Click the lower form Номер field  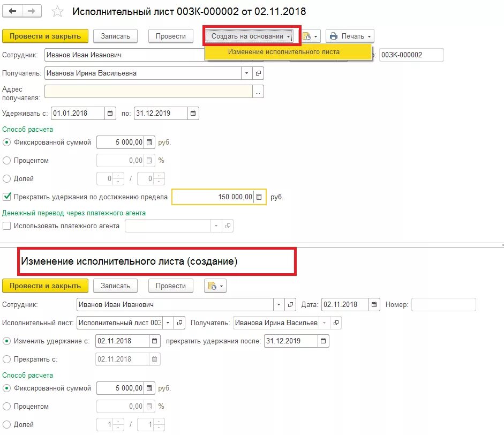pyautogui.click(x=443, y=304)
